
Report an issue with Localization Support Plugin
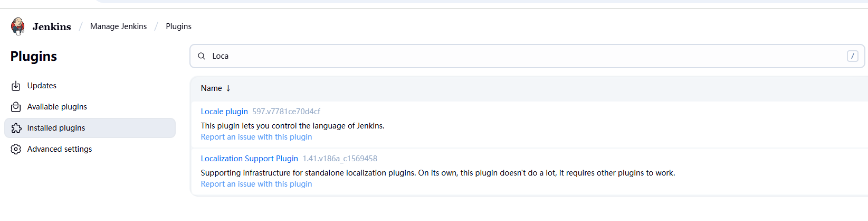(x=256, y=184)
